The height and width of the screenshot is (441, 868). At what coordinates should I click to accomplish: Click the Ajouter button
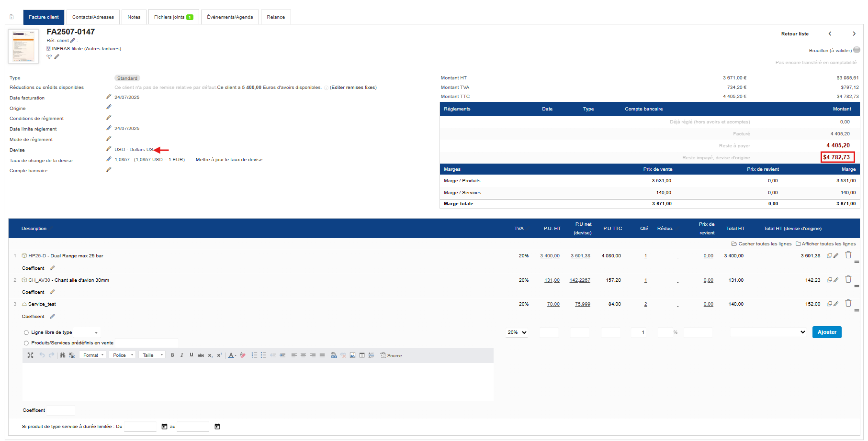pyautogui.click(x=826, y=332)
